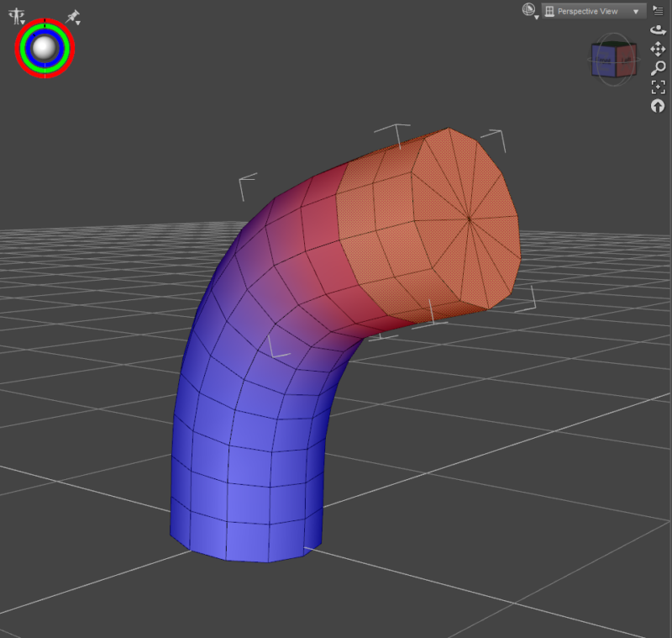The height and width of the screenshot is (638, 672).
Task: Click the white sphere inside the RGB rings
Action: pyautogui.click(x=45, y=48)
